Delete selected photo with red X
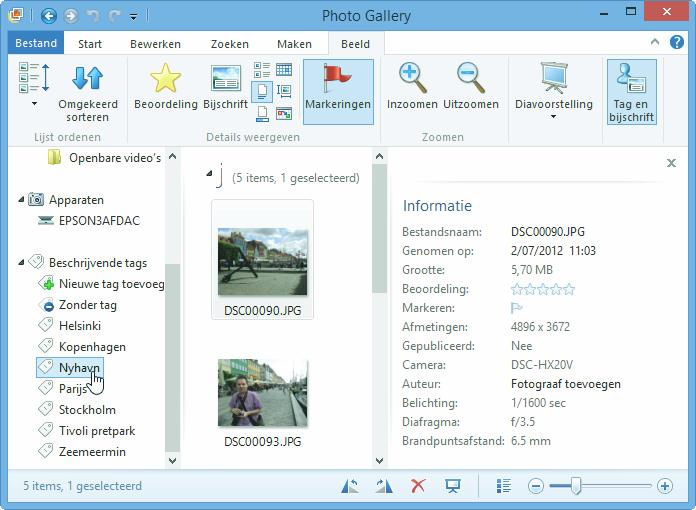 419,486
